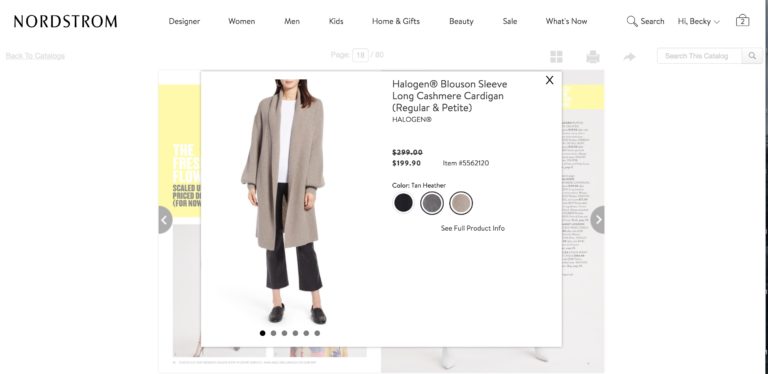Show the second product image dot
Screen dimensions: 768x374
pos(273,333)
